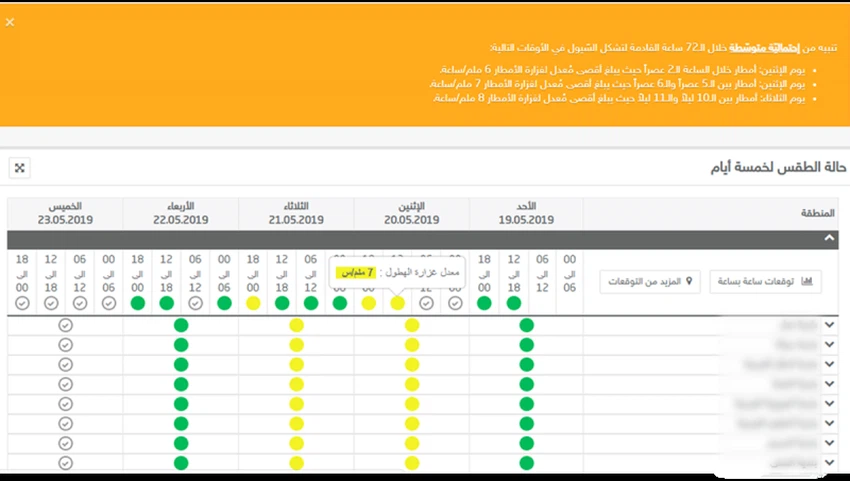Click first region row's Wednesday green dot
The width and height of the screenshot is (850, 481).
coord(181,325)
